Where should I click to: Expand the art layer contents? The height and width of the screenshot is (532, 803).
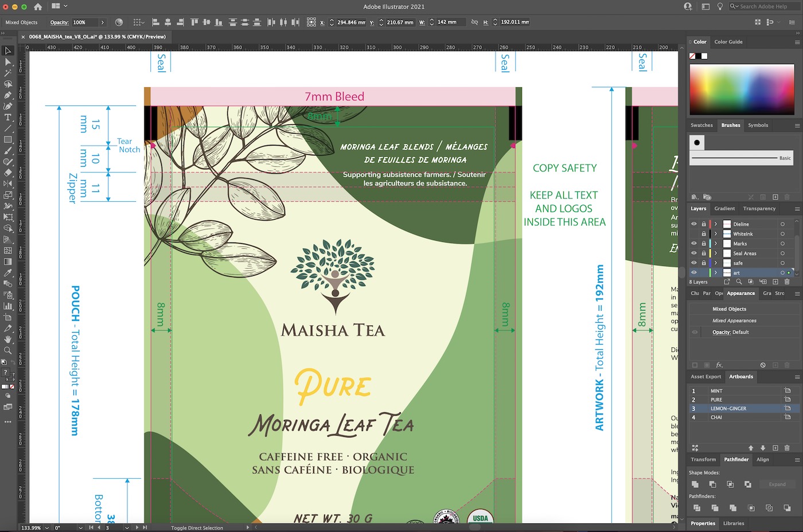coord(716,273)
